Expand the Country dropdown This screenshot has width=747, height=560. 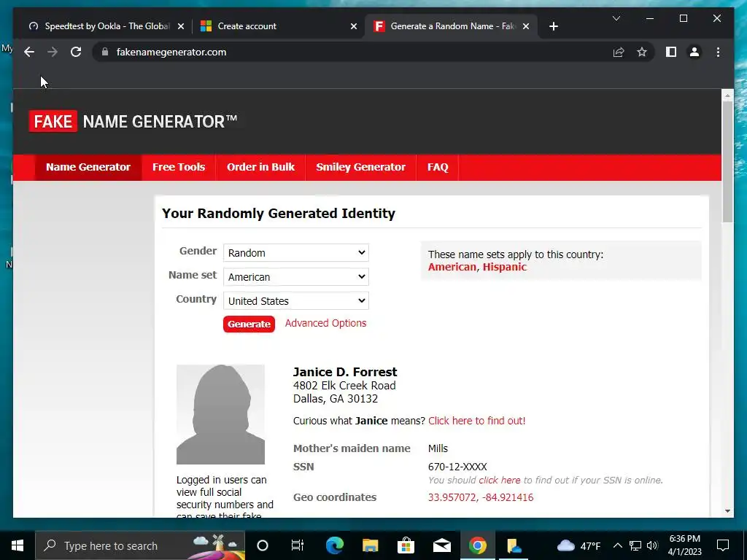coord(296,301)
